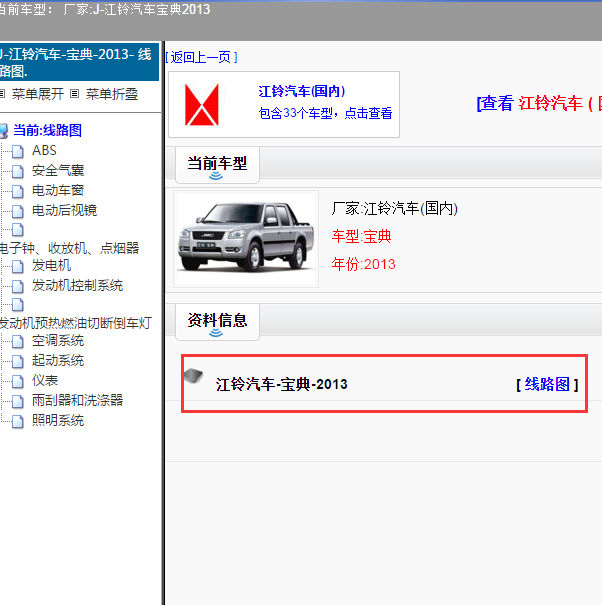Click 江铃汽车-宝典-2013 entry title

tap(282, 384)
